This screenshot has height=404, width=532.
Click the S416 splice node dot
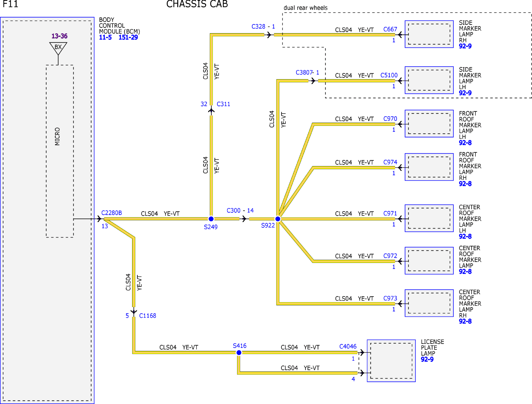(239, 353)
